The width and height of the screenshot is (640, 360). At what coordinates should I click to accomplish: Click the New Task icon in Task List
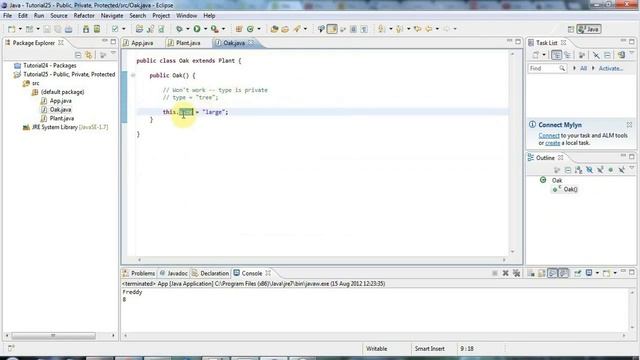pos(536,55)
